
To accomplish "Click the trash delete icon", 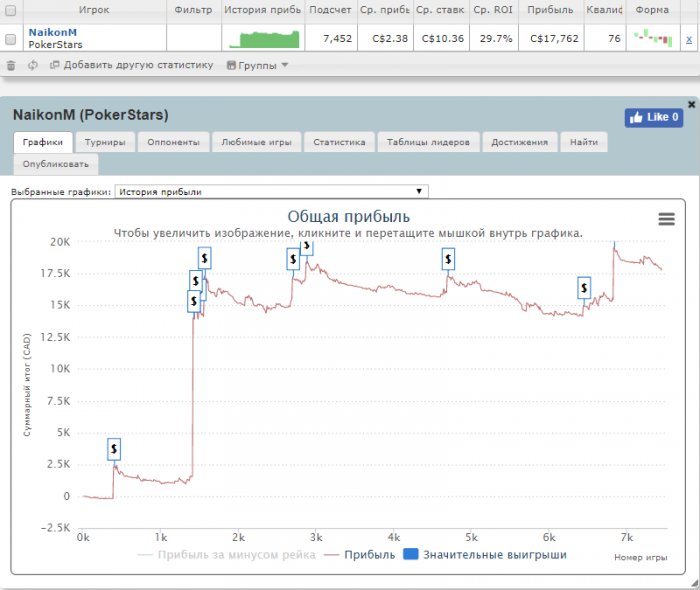I will (x=11, y=66).
